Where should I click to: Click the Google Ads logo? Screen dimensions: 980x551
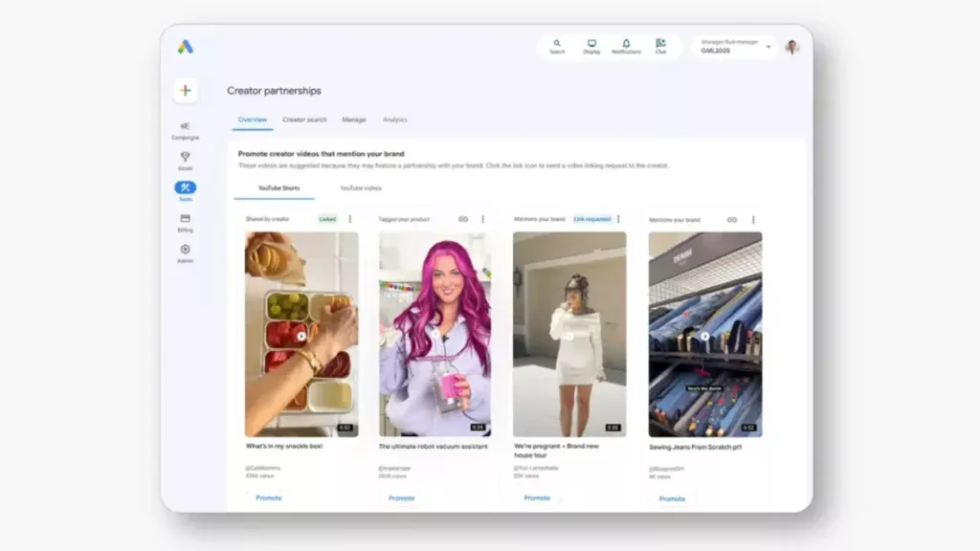coord(185,47)
